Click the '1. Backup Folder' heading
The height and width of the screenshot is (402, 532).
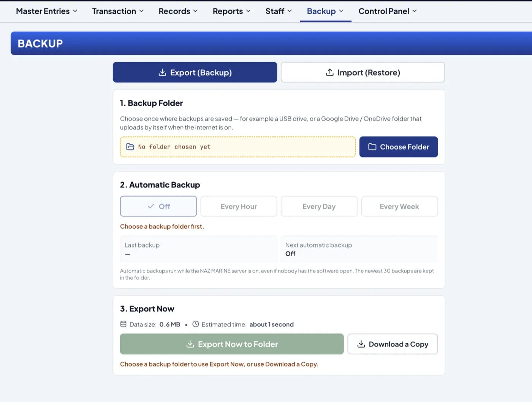tap(151, 103)
